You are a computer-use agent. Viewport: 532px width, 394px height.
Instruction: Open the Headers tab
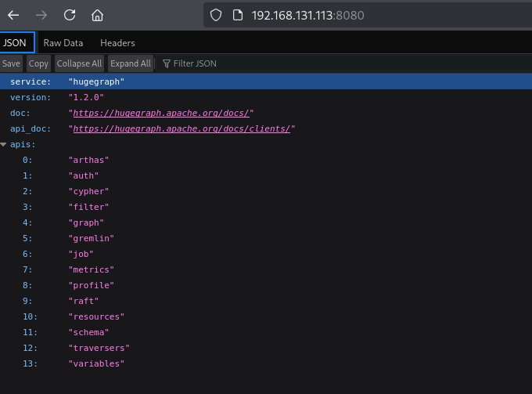point(117,43)
